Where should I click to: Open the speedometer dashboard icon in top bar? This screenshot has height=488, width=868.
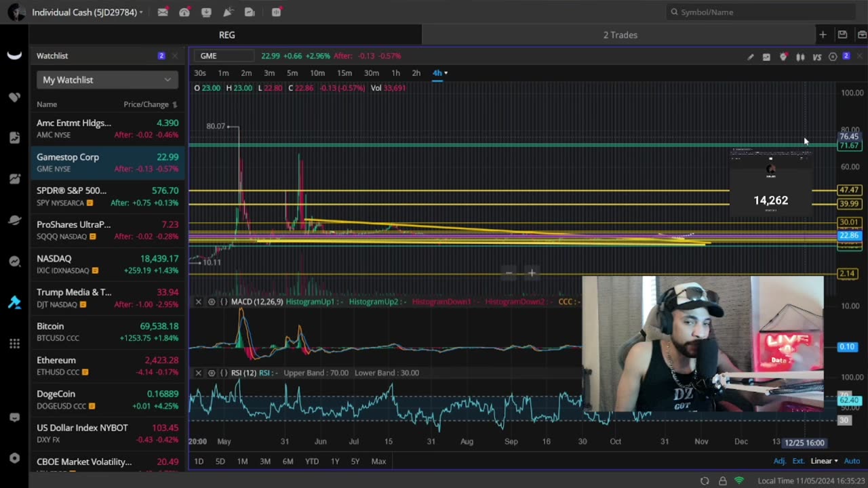pos(184,12)
